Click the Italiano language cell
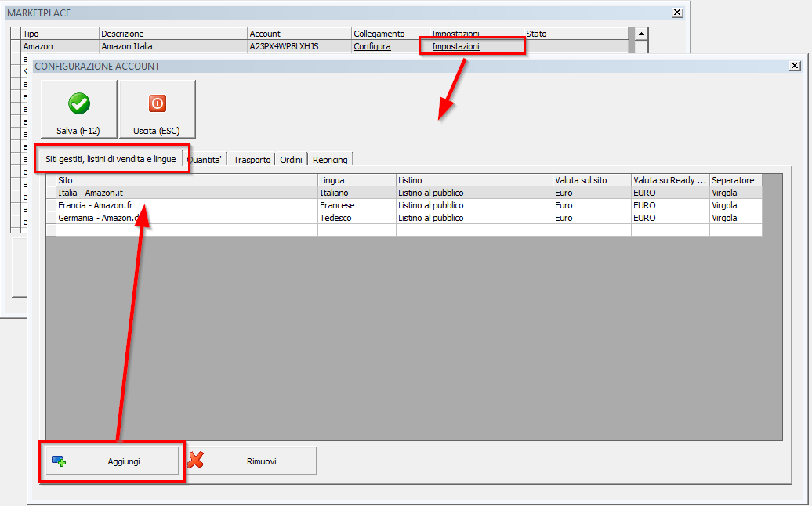Screen dimensions: 812x506 (357, 193)
